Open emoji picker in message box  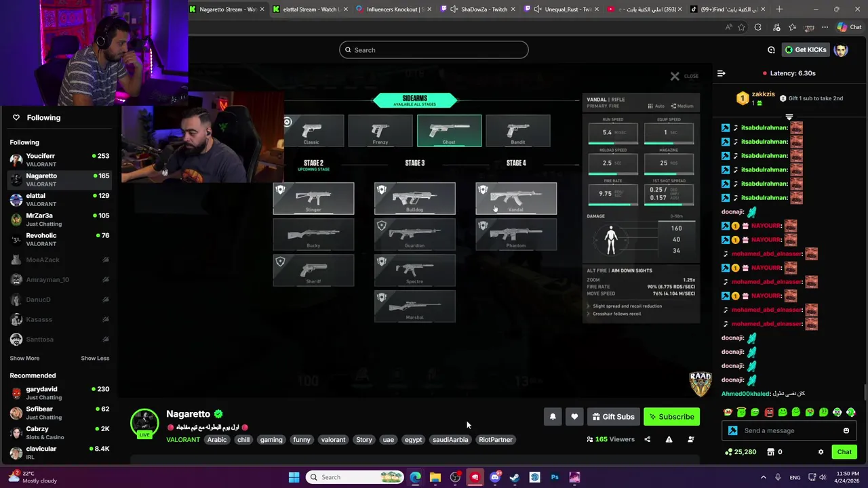point(846,430)
